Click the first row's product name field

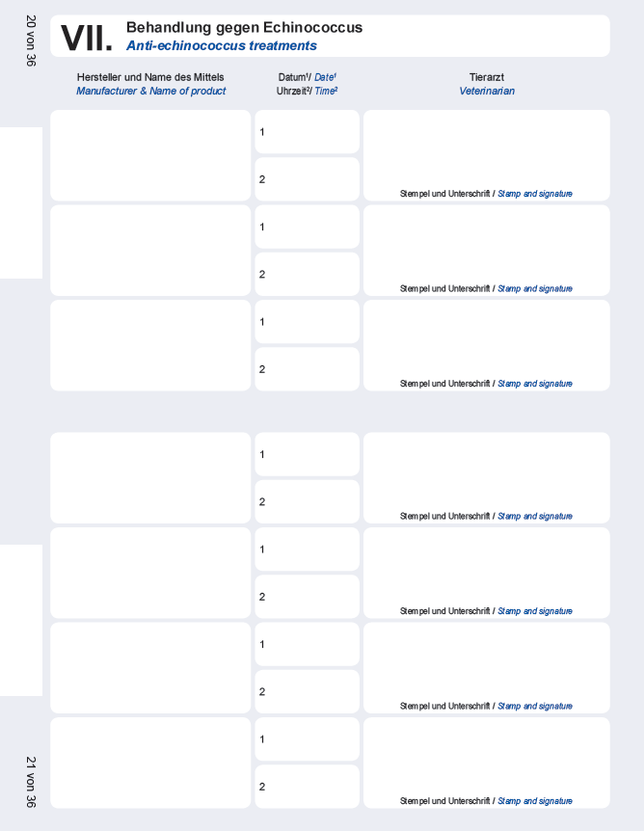pyautogui.click(x=150, y=155)
